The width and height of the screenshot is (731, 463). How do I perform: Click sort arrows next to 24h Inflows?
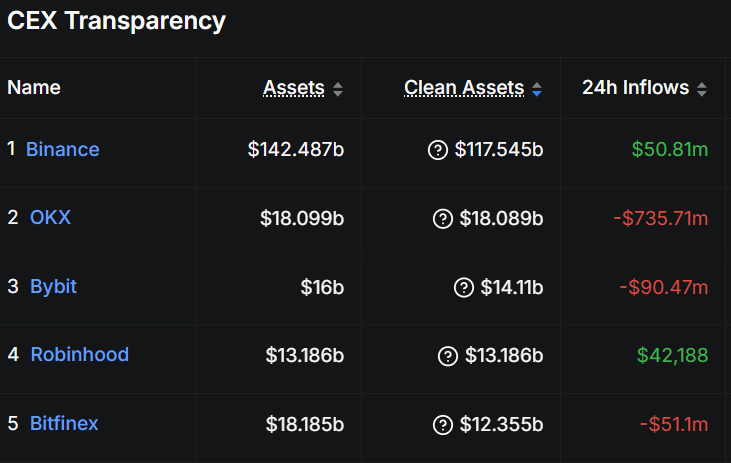pyautogui.click(x=702, y=89)
